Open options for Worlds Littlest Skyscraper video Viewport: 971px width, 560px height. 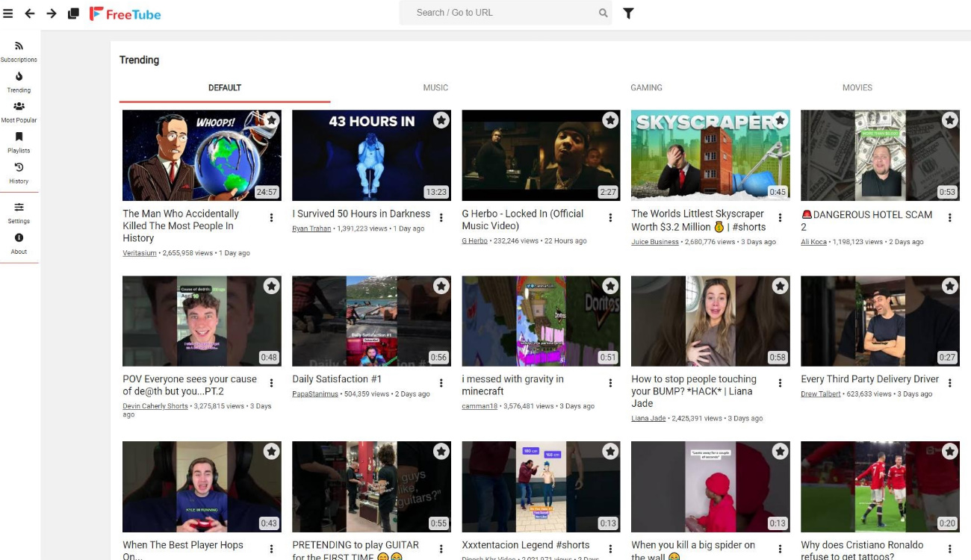pos(781,218)
